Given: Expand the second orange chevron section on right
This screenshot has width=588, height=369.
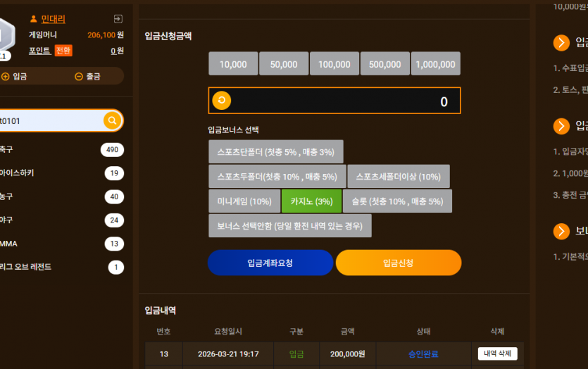Looking at the screenshot, I should click(561, 126).
